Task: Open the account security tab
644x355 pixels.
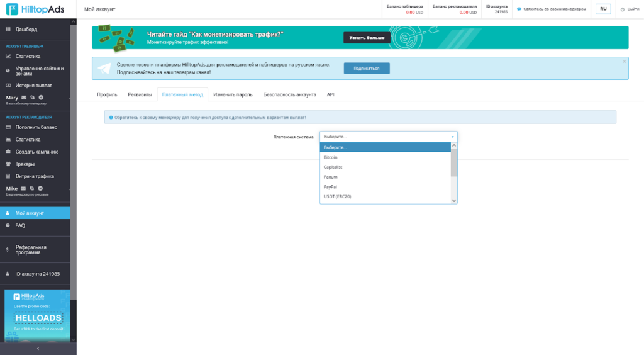Action: coord(289,94)
